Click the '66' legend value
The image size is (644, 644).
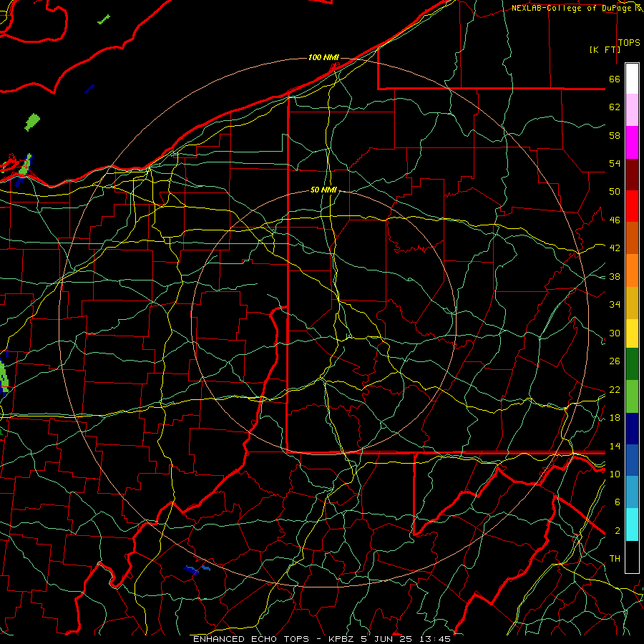(615, 79)
